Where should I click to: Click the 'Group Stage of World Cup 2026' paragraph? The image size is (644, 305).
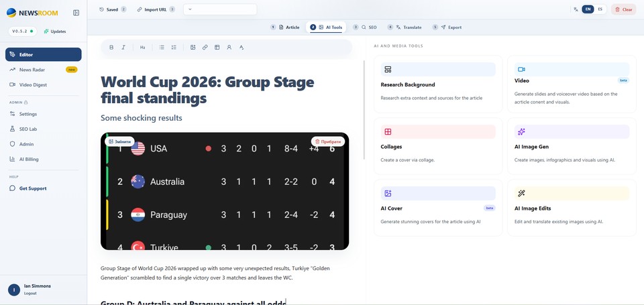click(x=215, y=273)
